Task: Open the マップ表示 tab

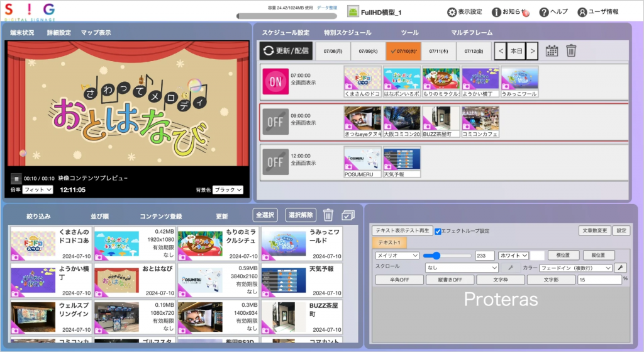Action: coord(96,33)
